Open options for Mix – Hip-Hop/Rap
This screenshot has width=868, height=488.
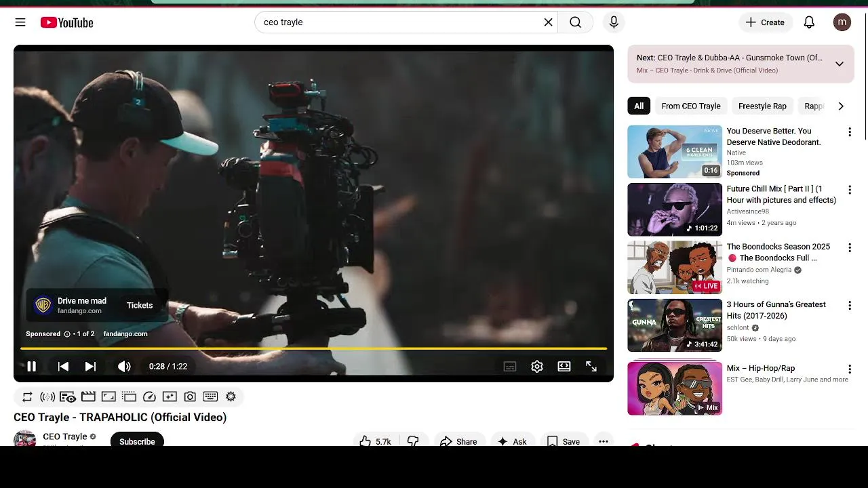pos(849,369)
